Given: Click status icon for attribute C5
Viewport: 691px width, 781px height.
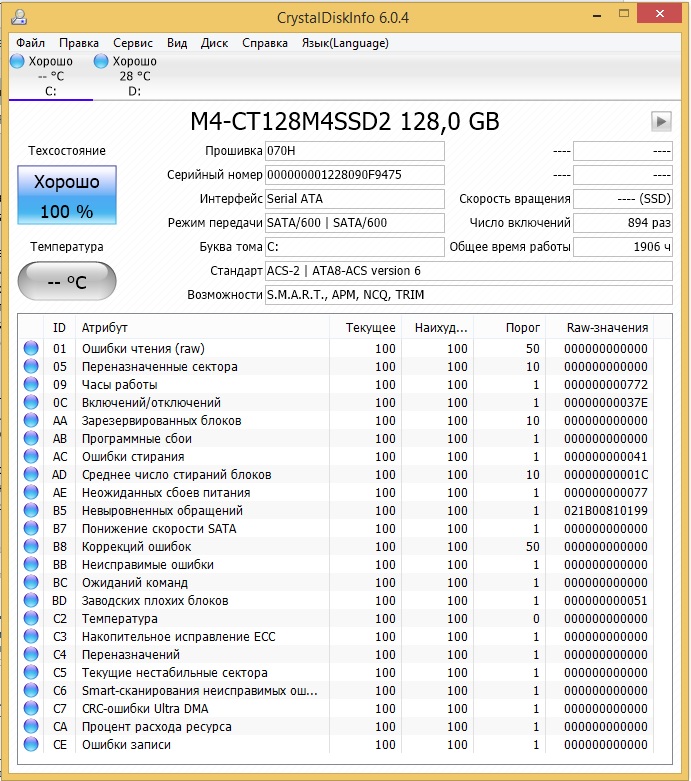Looking at the screenshot, I should pyautogui.click(x=31, y=672).
